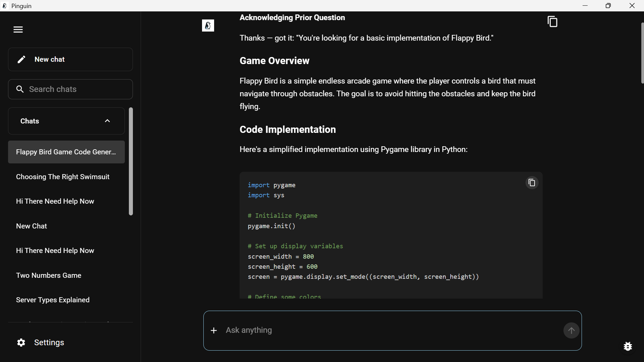
Task: Copy the Python code block
Action: click(x=532, y=183)
